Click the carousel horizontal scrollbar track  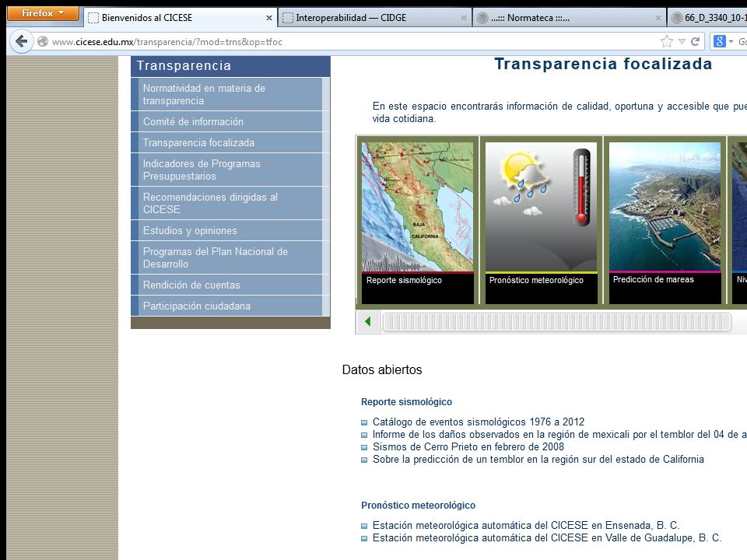[x=557, y=322]
